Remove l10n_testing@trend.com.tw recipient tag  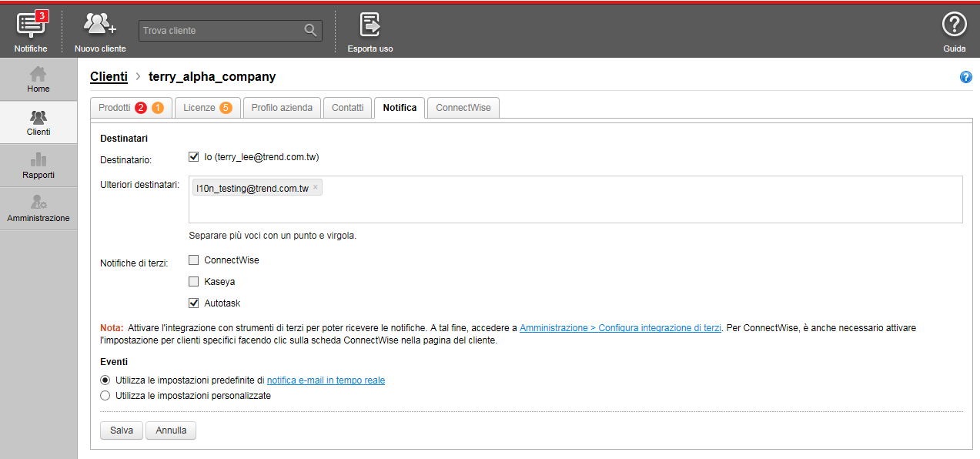pos(315,187)
